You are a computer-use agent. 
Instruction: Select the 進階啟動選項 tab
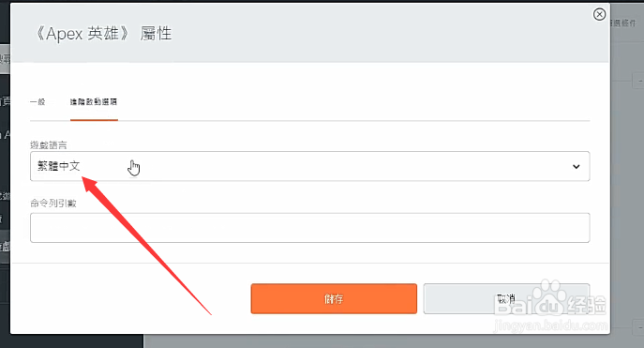tap(94, 102)
